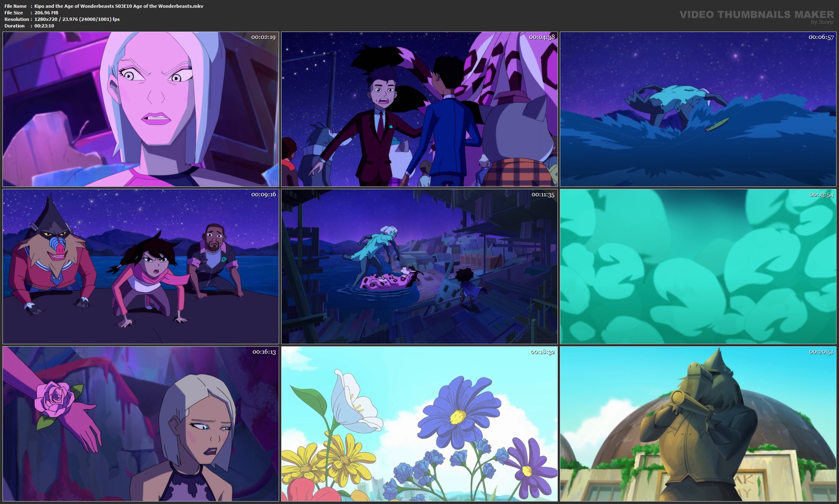Click the 00:16:13 timestamp label
This screenshot has height=504, width=839.
(264, 352)
